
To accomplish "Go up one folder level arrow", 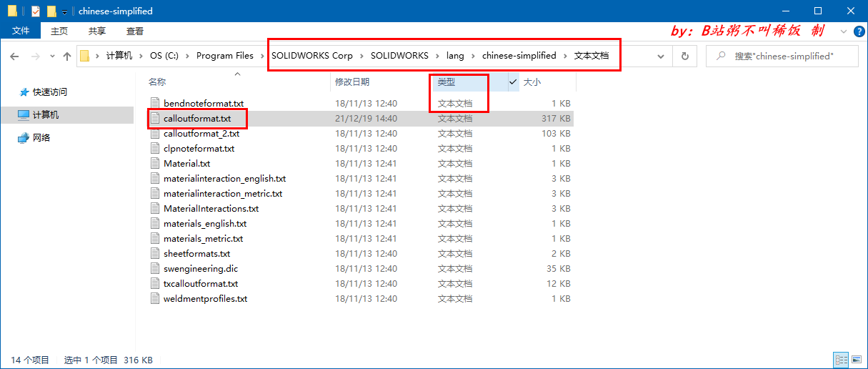I will 67,56.
